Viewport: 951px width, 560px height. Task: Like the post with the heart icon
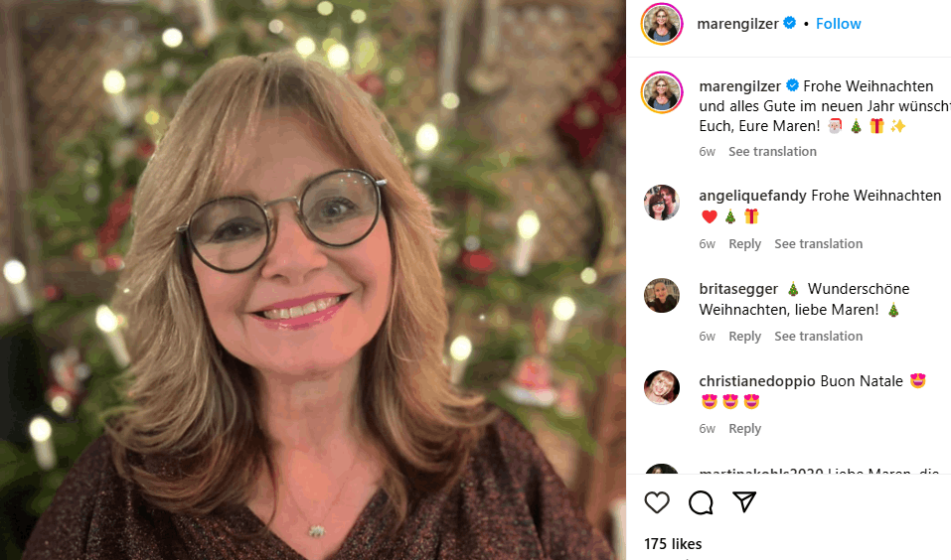click(x=657, y=502)
